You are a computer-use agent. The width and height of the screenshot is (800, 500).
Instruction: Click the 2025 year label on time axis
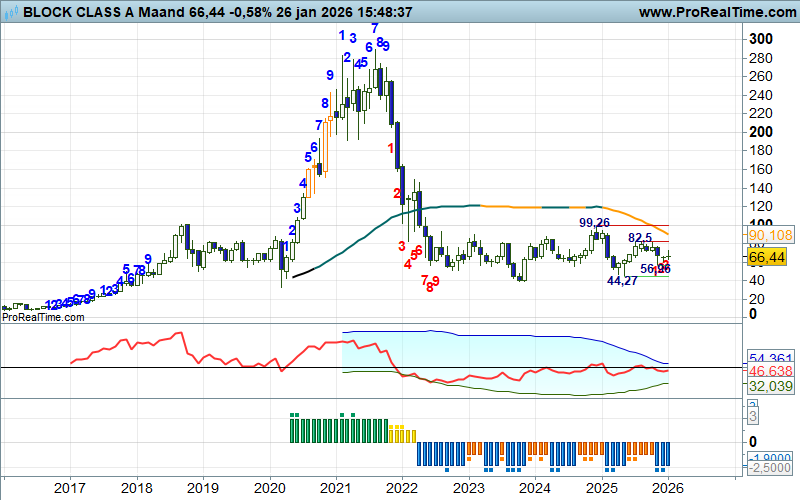tap(601, 488)
